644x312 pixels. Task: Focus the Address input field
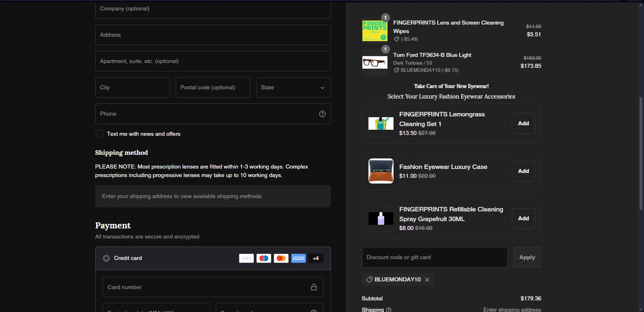point(213,35)
